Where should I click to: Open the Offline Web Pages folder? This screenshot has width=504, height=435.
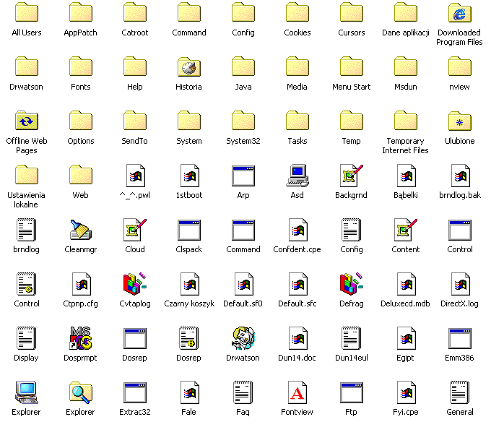[27, 121]
